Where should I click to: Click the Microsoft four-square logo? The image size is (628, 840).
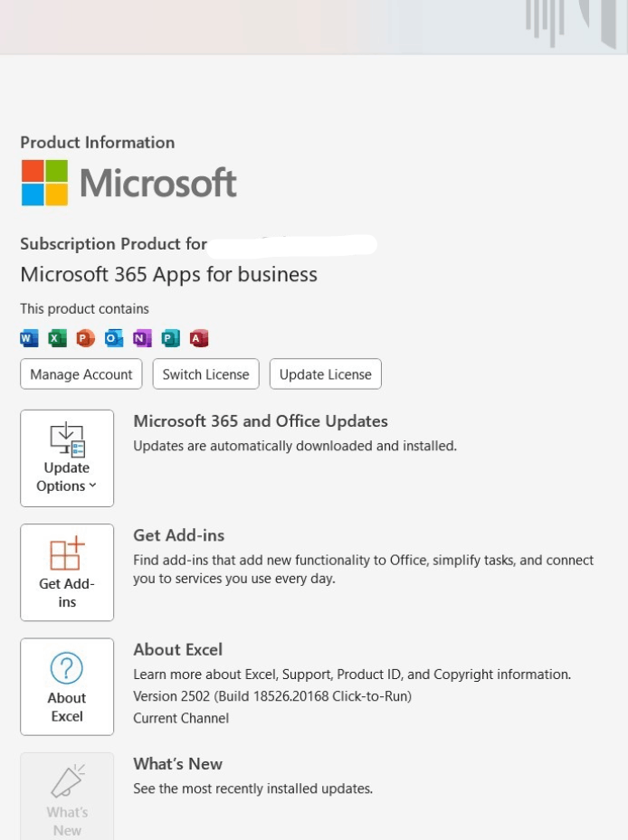[x=46, y=182]
